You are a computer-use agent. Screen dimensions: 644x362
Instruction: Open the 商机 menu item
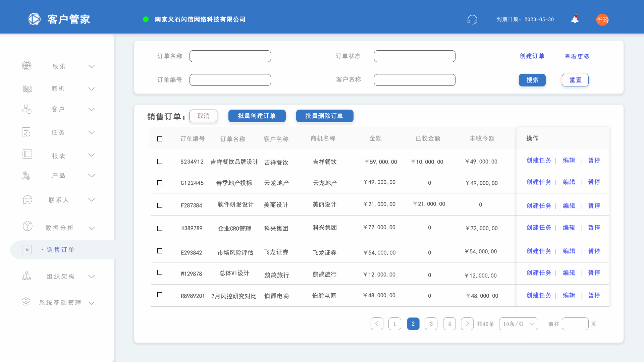click(x=58, y=88)
